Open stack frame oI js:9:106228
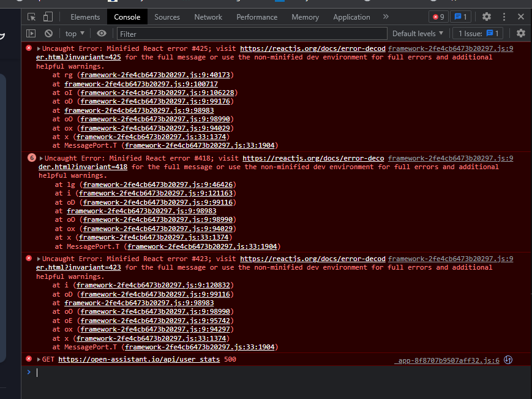Image resolution: width=532 pixels, height=399 pixels. pyautogui.click(x=157, y=93)
